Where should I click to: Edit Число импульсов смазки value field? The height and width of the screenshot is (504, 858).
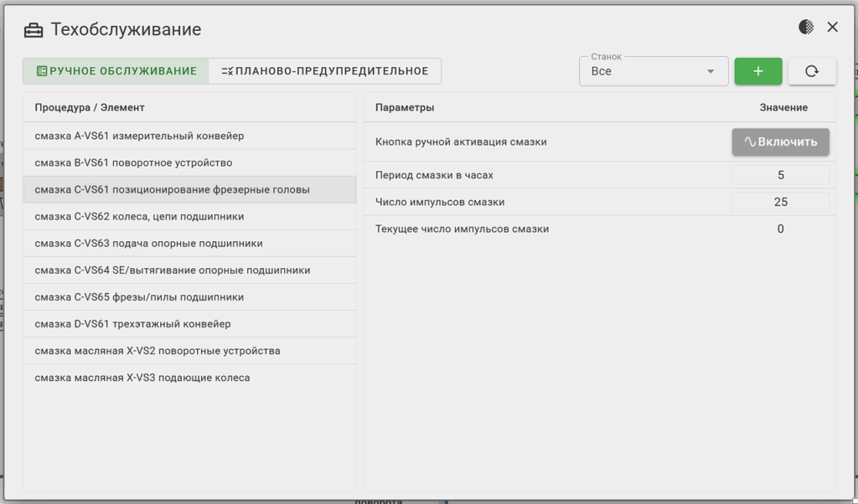(x=780, y=202)
